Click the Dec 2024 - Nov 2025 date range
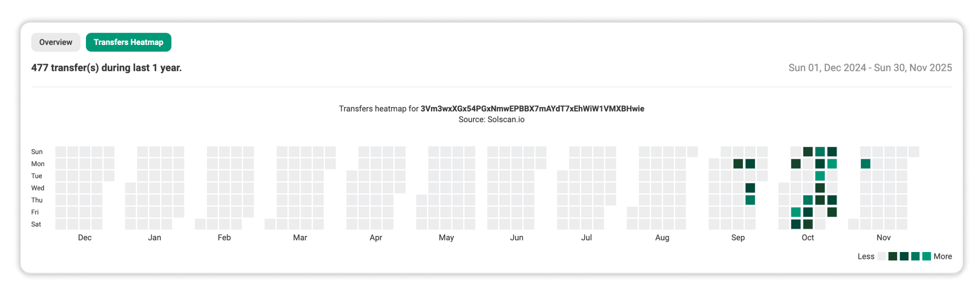980x296 pixels. (870, 68)
